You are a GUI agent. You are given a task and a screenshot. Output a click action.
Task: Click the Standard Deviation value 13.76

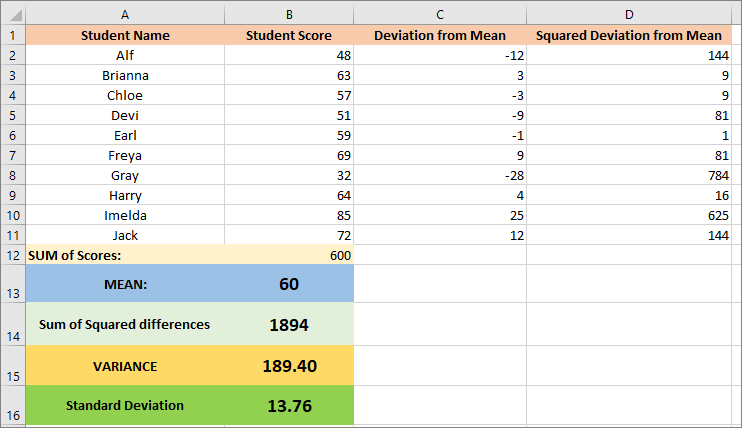(289, 405)
